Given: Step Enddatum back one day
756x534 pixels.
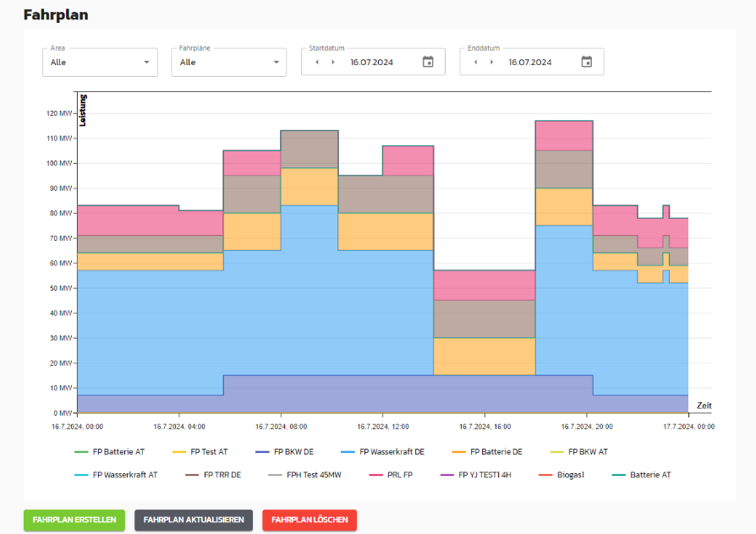Looking at the screenshot, I should [476, 62].
